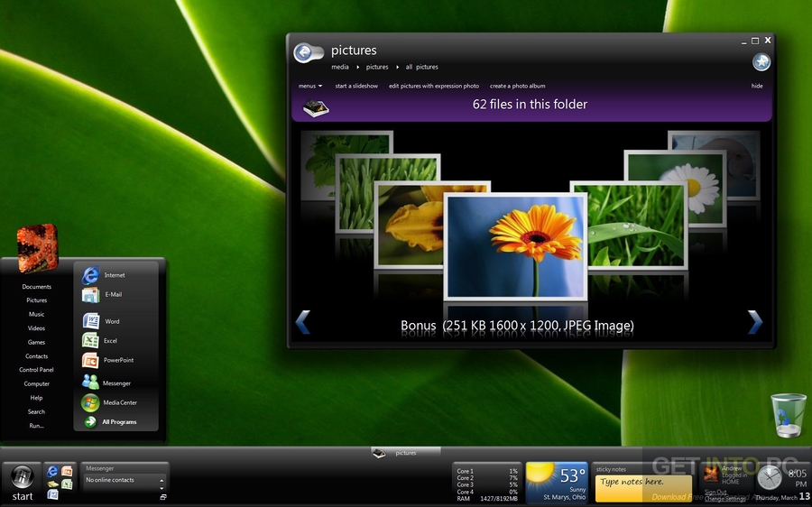The width and height of the screenshot is (812, 507).
Task: Show next picture with right blue arrow
Action: click(x=755, y=322)
